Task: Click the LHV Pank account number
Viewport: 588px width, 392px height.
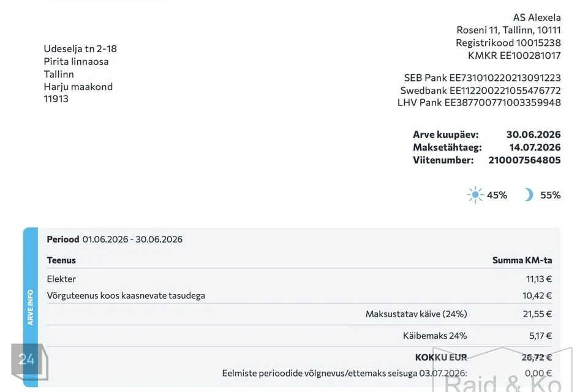Action: pyautogui.click(x=502, y=103)
